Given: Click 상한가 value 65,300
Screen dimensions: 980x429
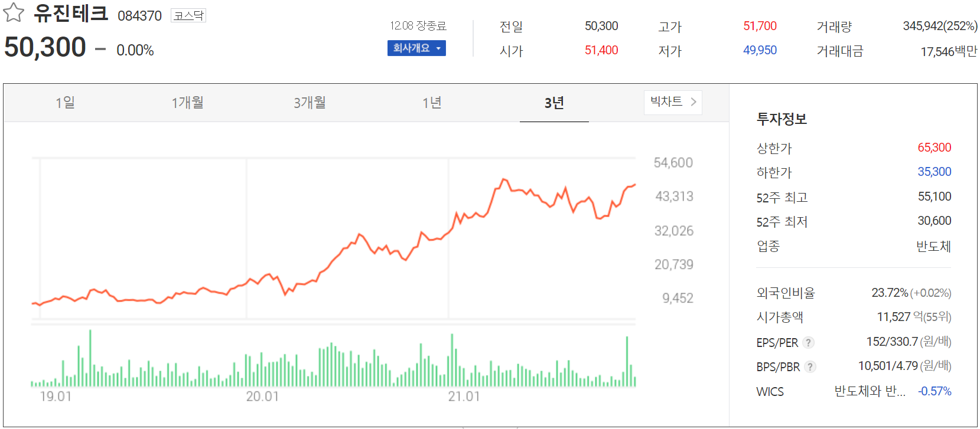Looking at the screenshot, I should (x=935, y=148).
